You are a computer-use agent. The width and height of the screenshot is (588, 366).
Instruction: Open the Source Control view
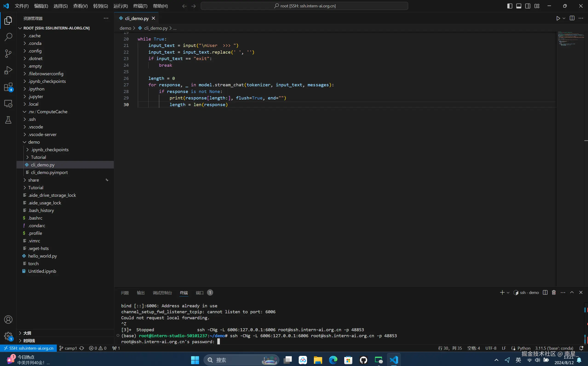[8, 53]
